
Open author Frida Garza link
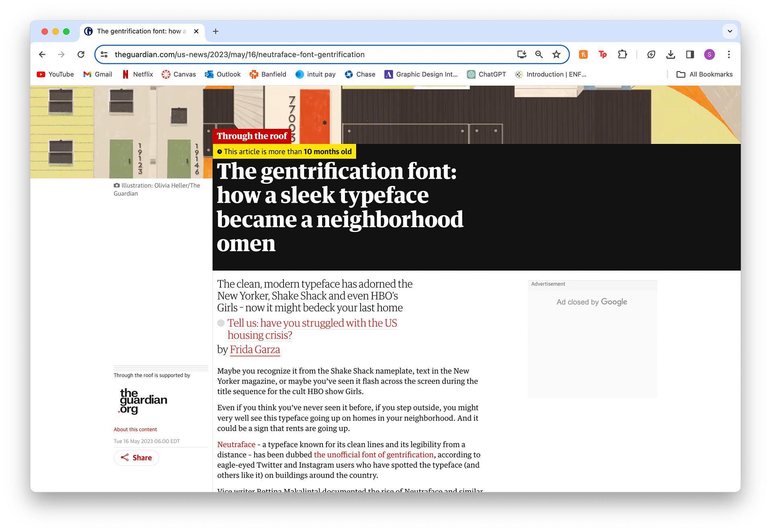tap(255, 349)
